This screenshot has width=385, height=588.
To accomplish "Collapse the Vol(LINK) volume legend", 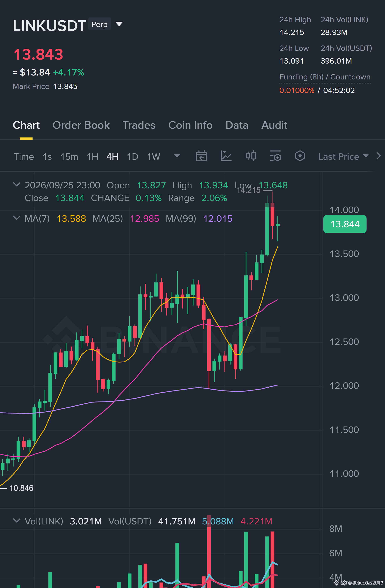I will click(16, 520).
